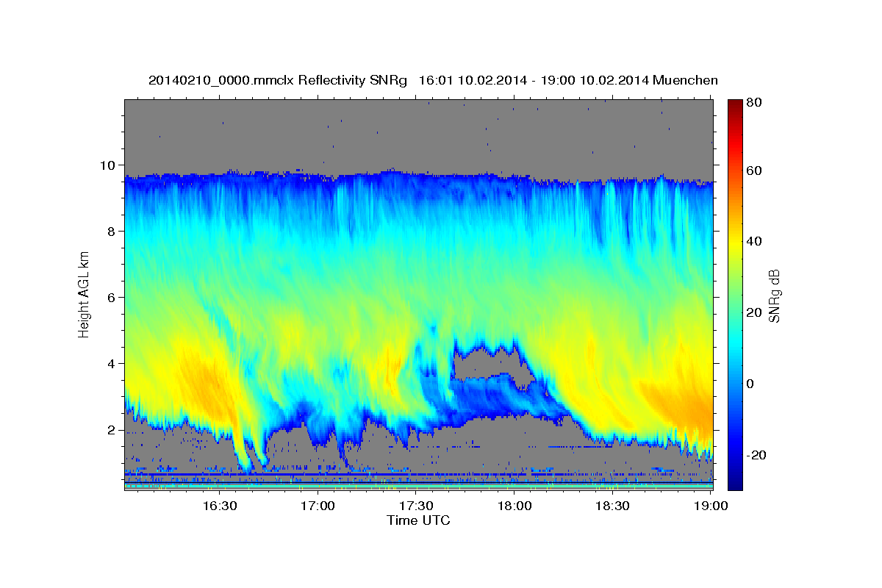882x588 pixels.
Task: Click the 'Time UTC' axis label
Action: pos(418,520)
